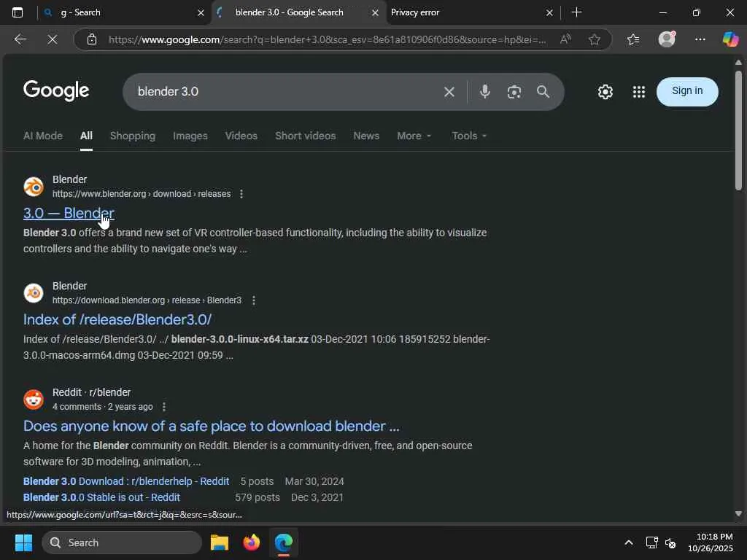This screenshot has width=747, height=560.
Task: Go to Google homepage via logo
Action: coord(56,91)
